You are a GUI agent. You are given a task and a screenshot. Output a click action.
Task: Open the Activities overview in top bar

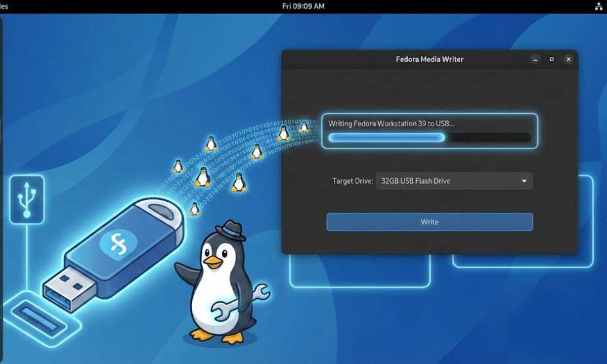point(4,7)
